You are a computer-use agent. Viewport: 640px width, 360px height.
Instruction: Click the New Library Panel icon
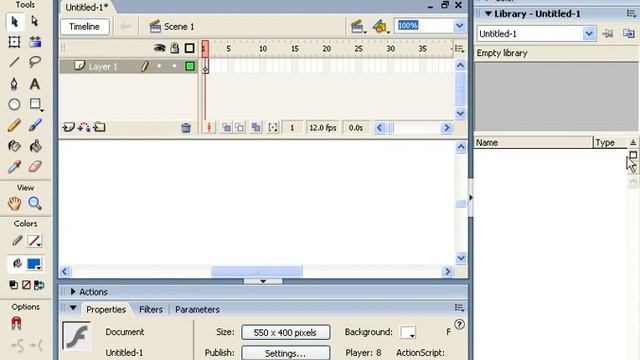pos(629,33)
